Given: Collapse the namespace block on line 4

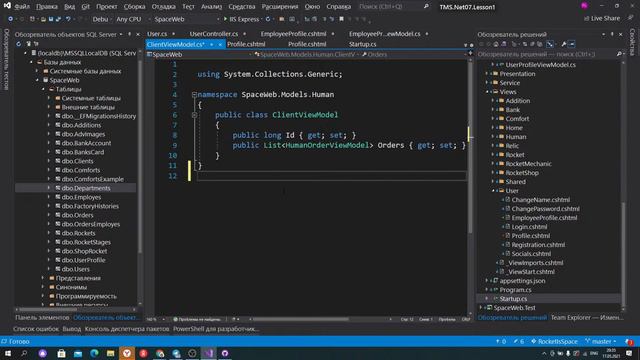Looking at the screenshot, I should pyautogui.click(x=195, y=95).
